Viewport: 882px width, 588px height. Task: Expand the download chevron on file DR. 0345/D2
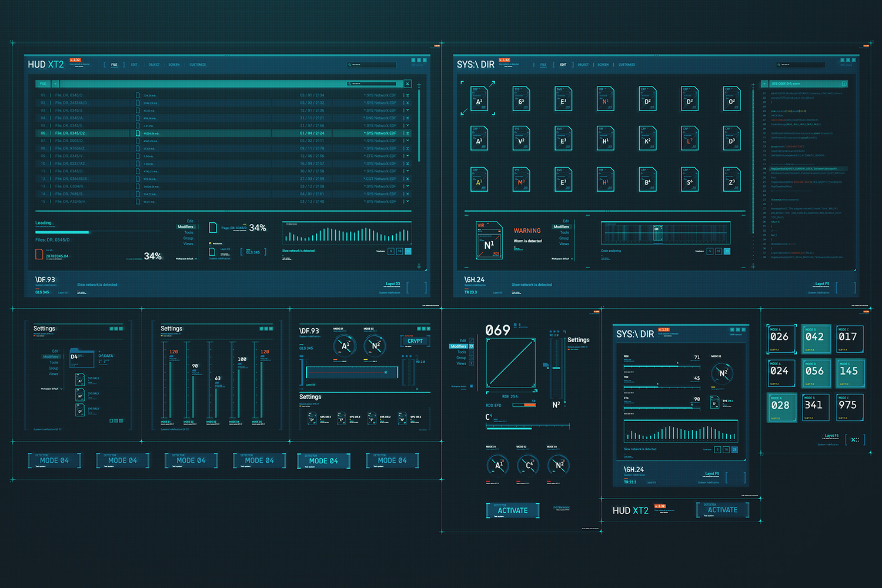[407, 133]
